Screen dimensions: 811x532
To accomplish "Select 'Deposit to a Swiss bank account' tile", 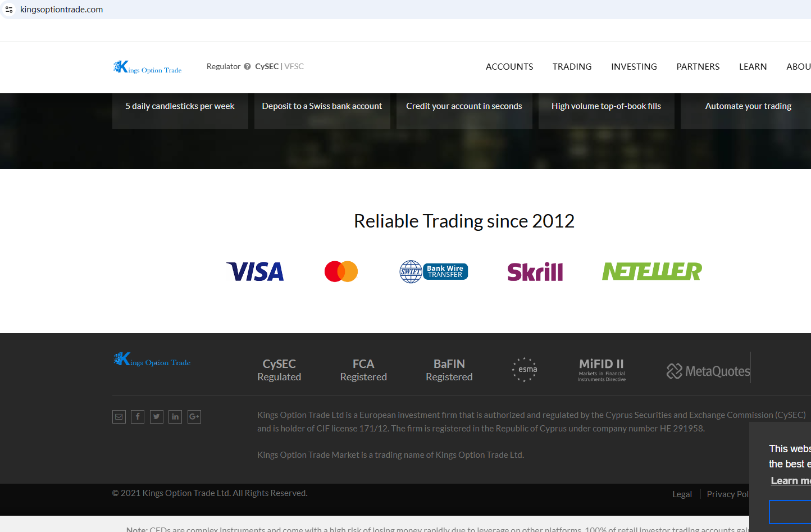I will pyautogui.click(x=322, y=111).
